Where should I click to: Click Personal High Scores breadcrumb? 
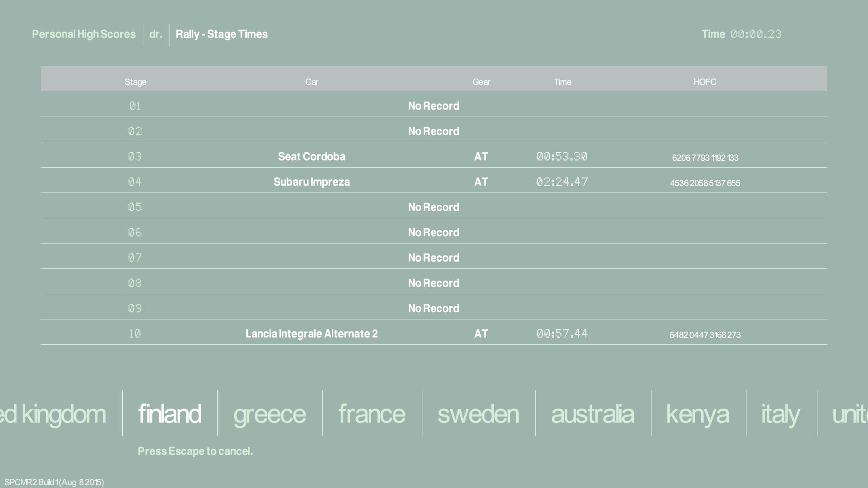[84, 34]
